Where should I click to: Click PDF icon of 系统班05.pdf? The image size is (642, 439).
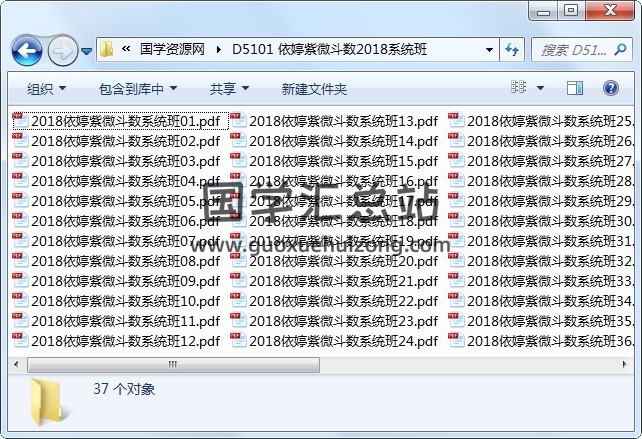coord(20,201)
